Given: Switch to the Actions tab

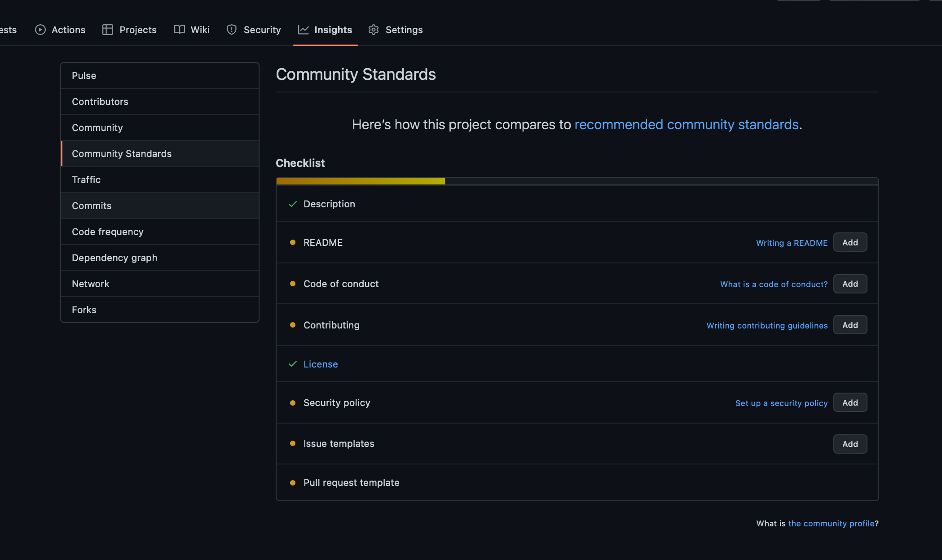Looking at the screenshot, I should (x=60, y=30).
